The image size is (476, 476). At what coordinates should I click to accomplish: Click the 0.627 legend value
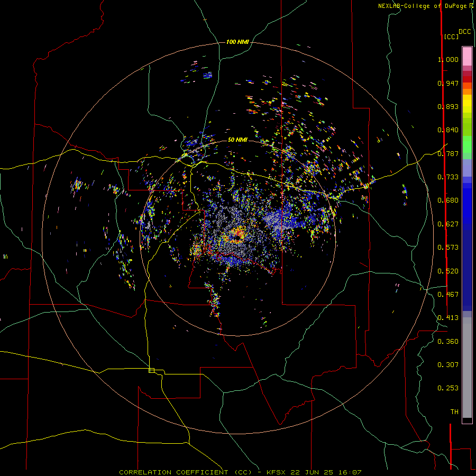pos(448,224)
